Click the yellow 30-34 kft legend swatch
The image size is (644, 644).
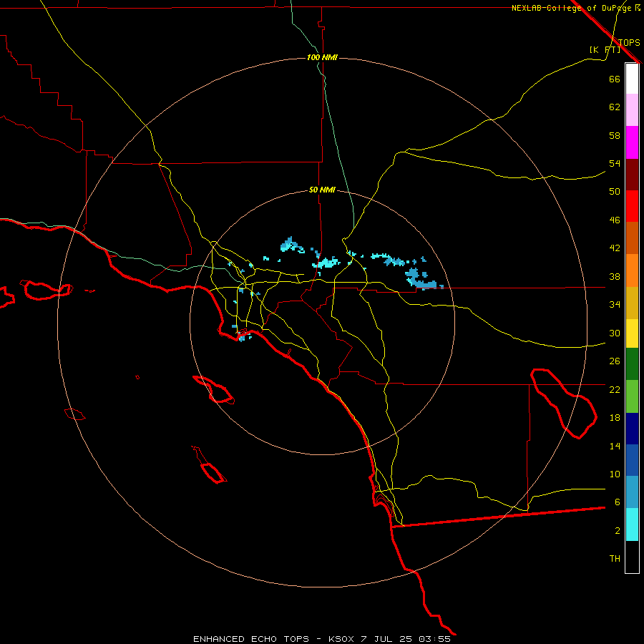coord(632,333)
